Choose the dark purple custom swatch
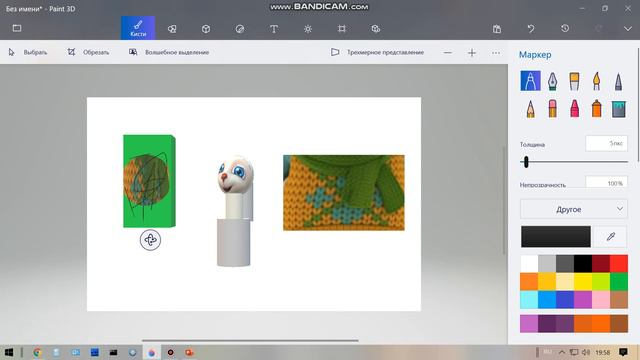The width and height of the screenshot is (640, 360). tap(547, 324)
